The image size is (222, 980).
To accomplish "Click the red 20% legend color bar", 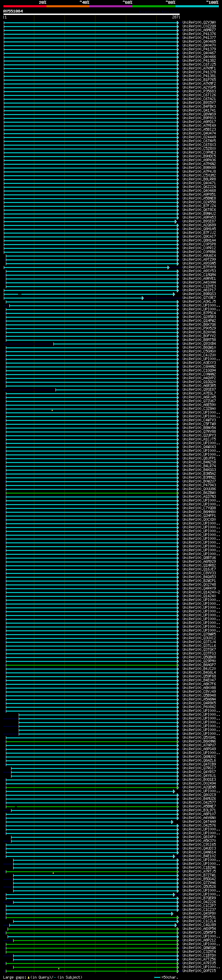I will pos(25,6).
